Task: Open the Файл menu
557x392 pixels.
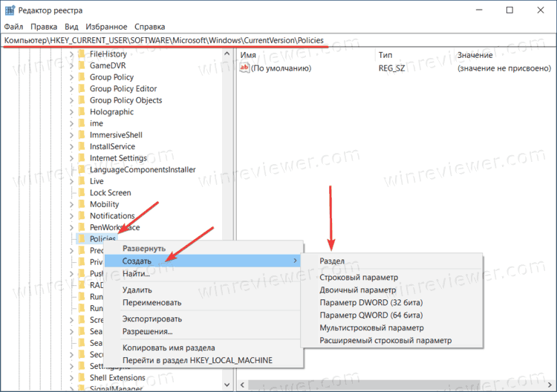Action: (13, 27)
